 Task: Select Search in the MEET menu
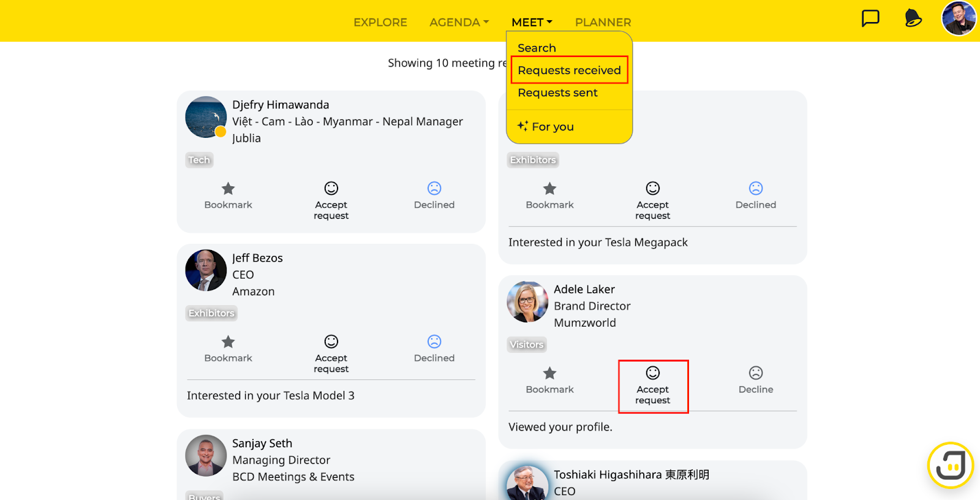point(537,48)
